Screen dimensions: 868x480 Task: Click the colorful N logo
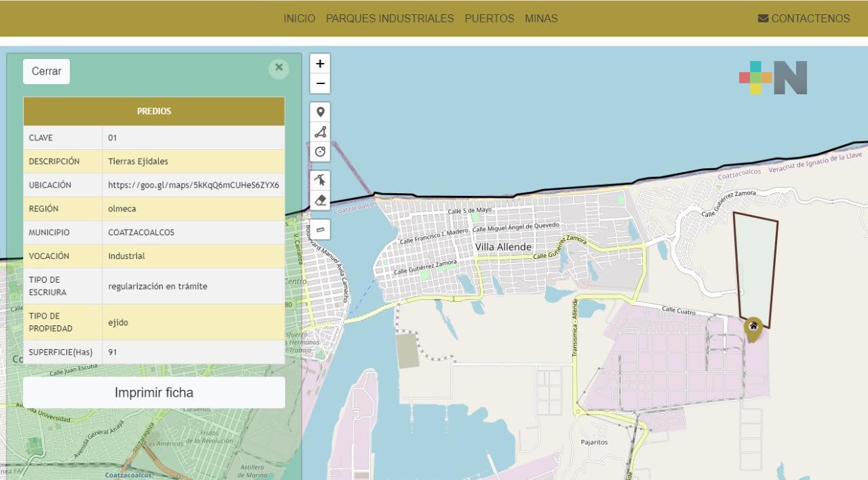pos(773,77)
